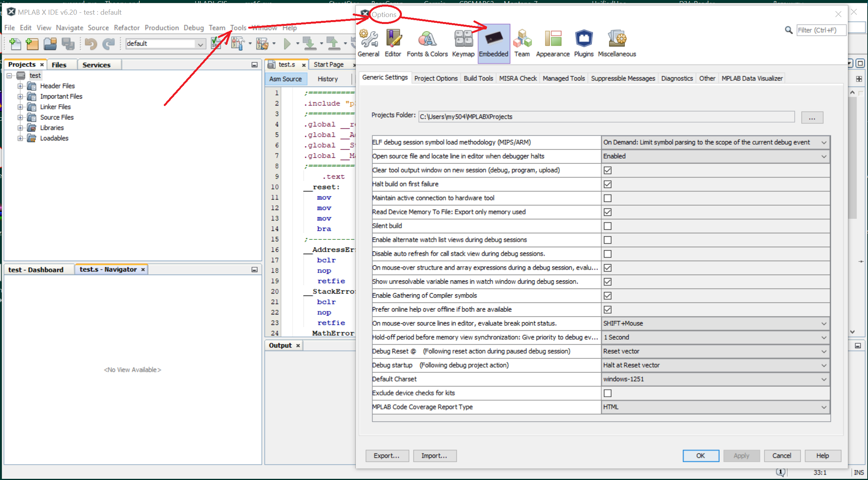The image size is (868, 480).
Task: Open MPLAB Code Coverage Report Type dropdown
Action: [715, 407]
